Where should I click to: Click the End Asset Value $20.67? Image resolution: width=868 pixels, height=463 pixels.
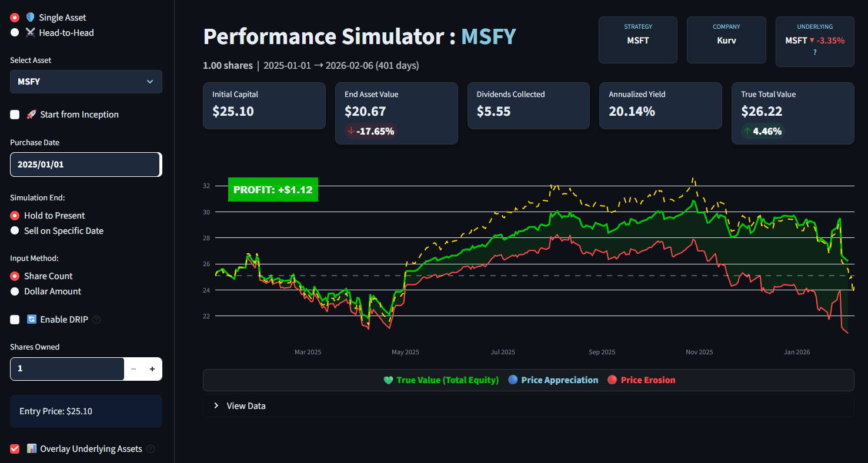click(365, 112)
